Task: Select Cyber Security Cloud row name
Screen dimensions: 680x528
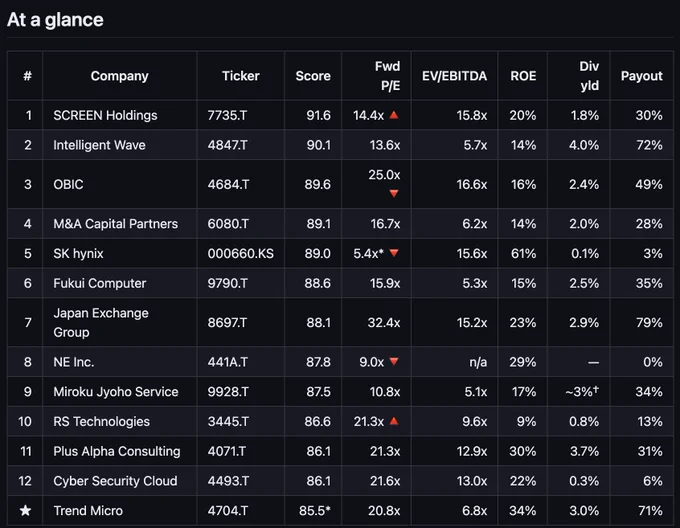Action: pyautogui.click(x=115, y=481)
